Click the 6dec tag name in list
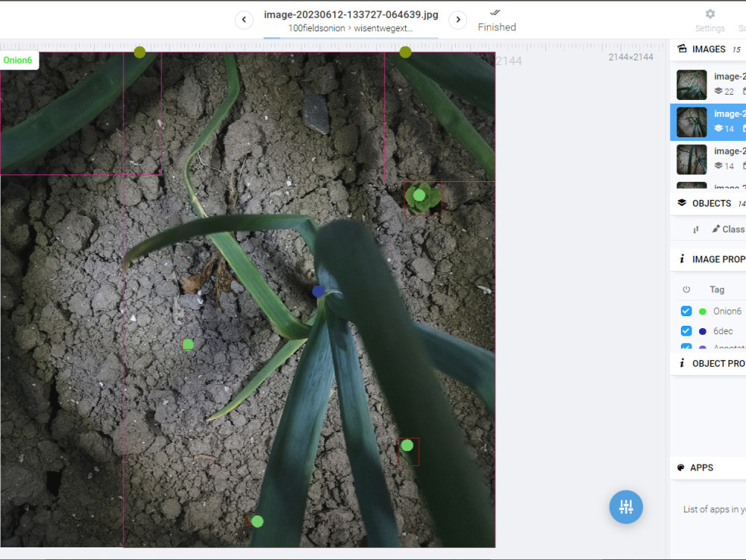The image size is (746, 560). point(723,331)
